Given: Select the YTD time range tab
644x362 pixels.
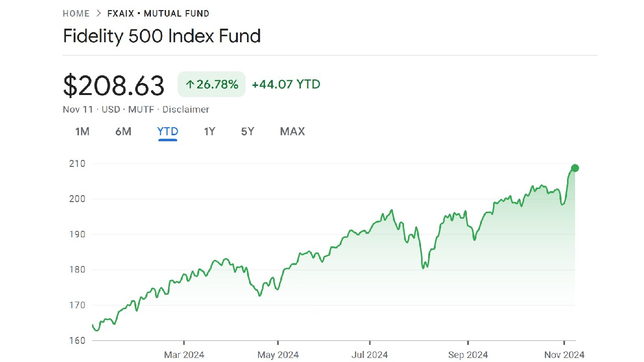Looking at the screenshot, I should (168, 132).
